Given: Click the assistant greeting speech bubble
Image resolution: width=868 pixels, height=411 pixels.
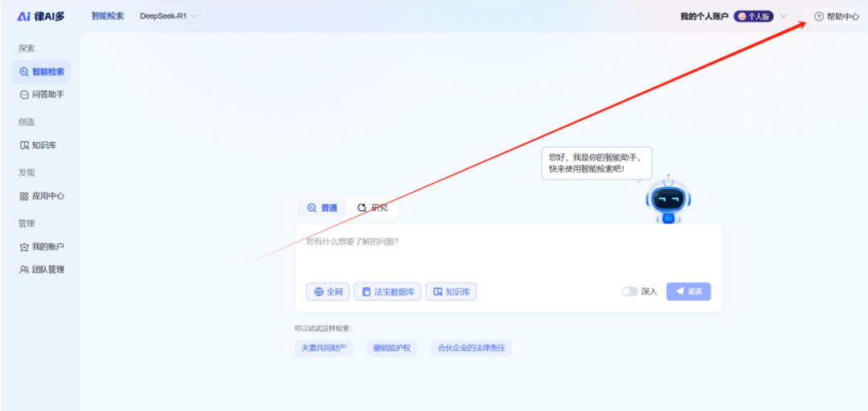Looking at the screenshot, I should (596, 163).
